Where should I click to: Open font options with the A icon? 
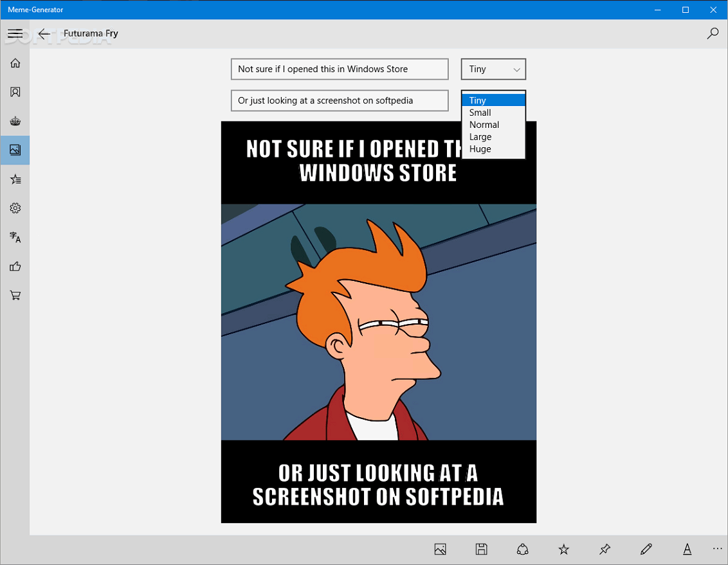pos(687,549)
